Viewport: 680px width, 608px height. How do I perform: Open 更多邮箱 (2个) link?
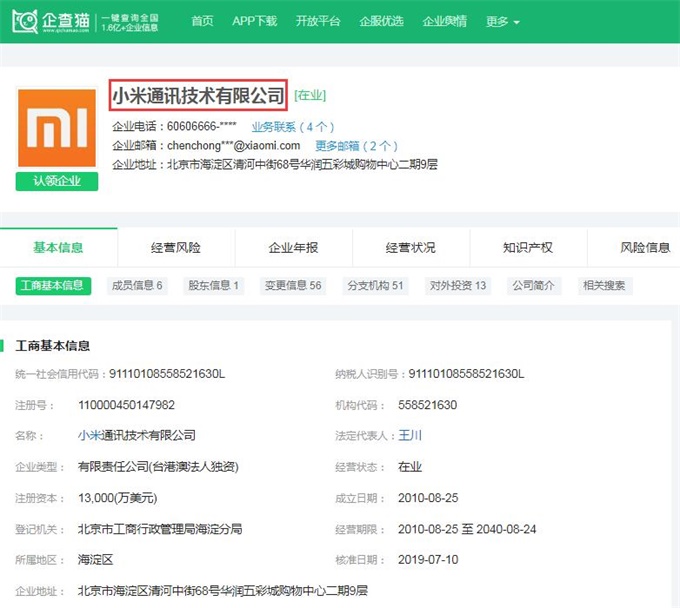coord(356,146)
